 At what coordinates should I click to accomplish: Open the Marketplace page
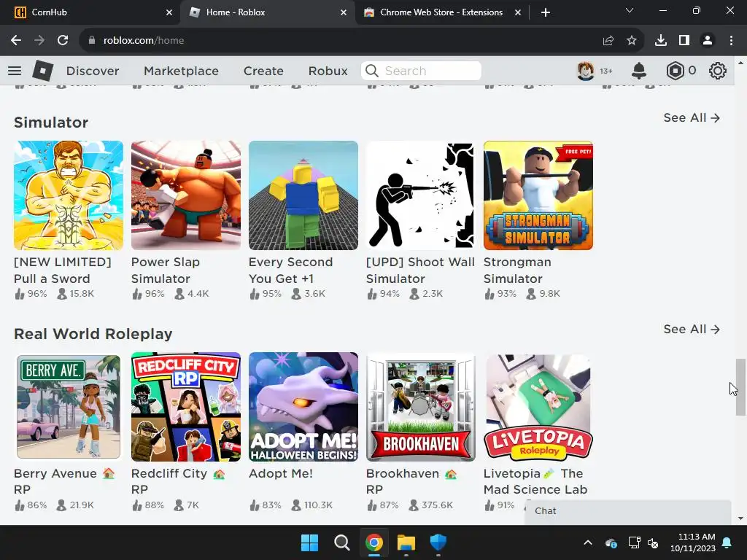pos(181,71)
